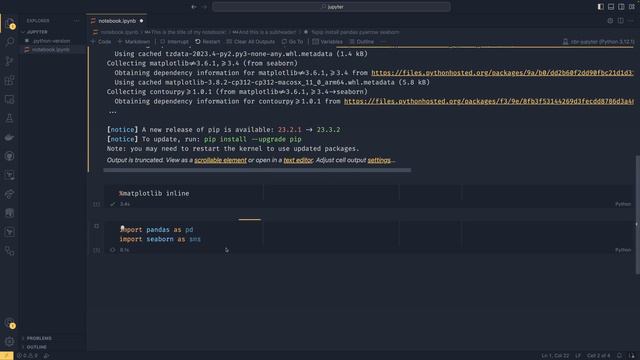Open notebook settings gear in editor actions
The width and height of the screenshot is (640, 360).
click(x=610, y=20)
